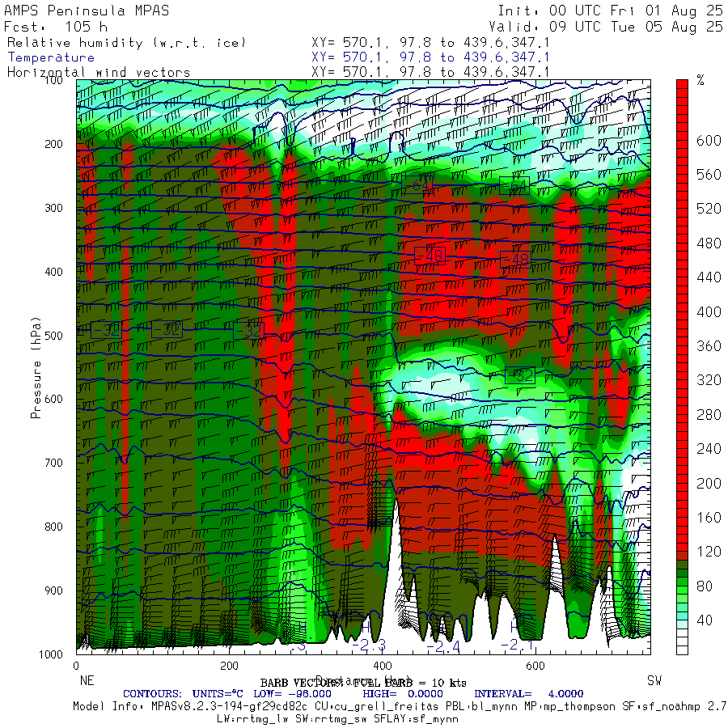This screenshot has height=728, width=728.
Task: Click the "LOW= -96.000" footer value
Action: coord(293,694)
